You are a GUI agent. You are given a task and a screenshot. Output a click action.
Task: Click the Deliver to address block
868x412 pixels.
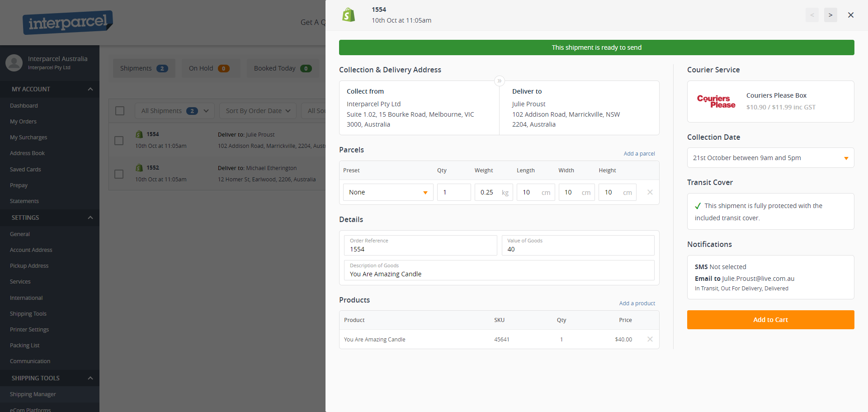point(579,108)
